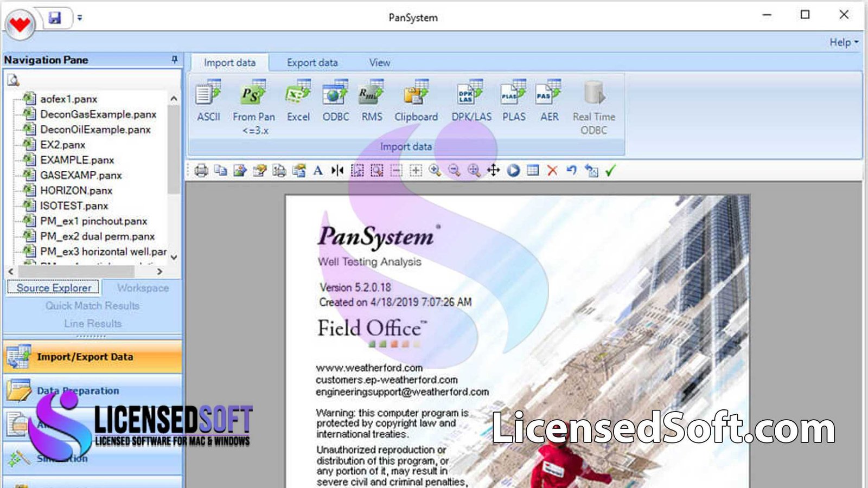The width and height of the screenshot is (868, 488).
Task: Click the DPK/LAS import icon
Action: click(x=471, y=101)
